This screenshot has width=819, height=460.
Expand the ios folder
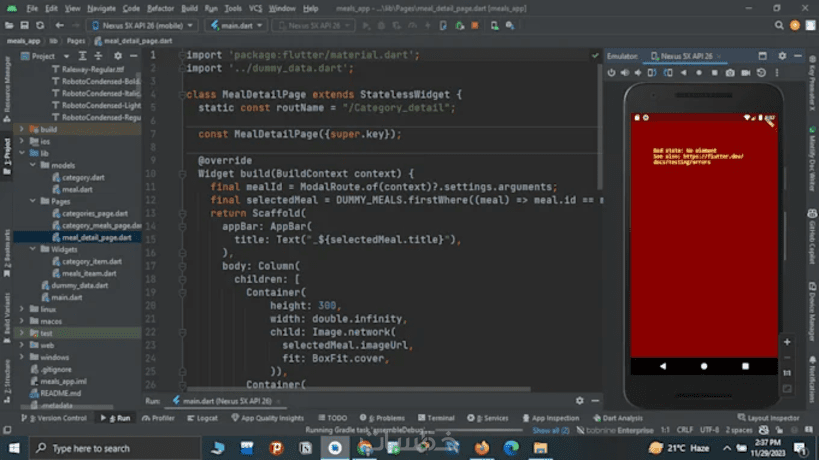(x=21, y=141)
